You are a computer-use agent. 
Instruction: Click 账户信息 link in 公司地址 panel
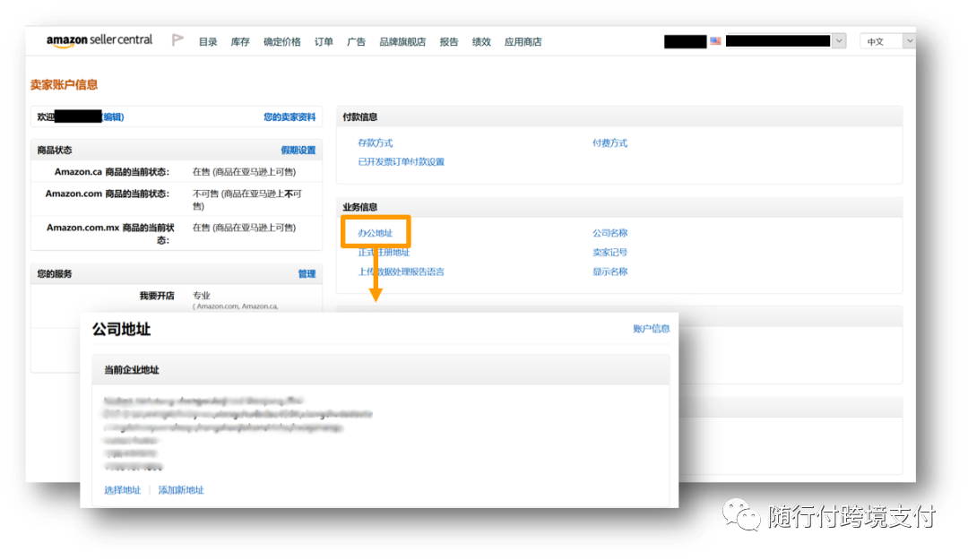click(x=652, y=329)
